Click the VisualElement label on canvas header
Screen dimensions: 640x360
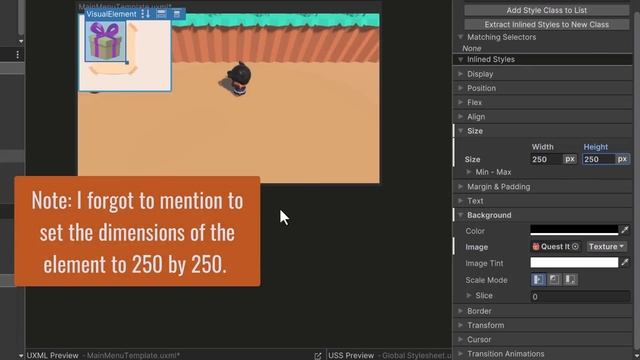click(x=111, y=14)
